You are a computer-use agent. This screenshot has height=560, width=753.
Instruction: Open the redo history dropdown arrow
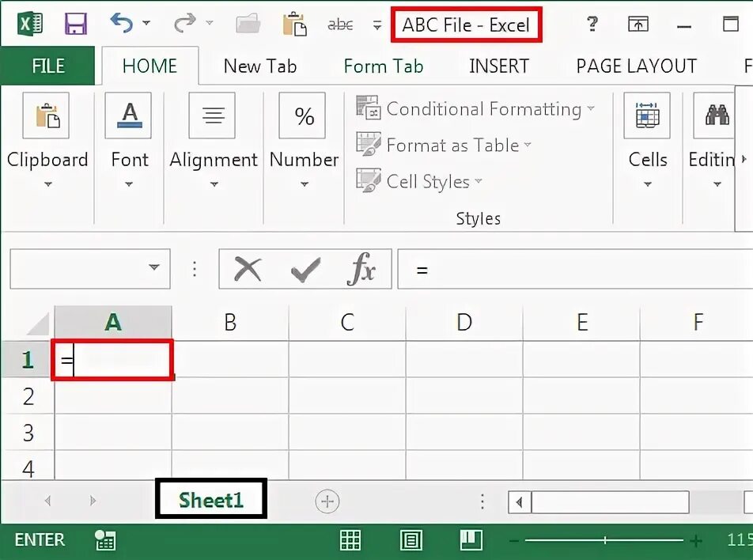pos(210,23)
